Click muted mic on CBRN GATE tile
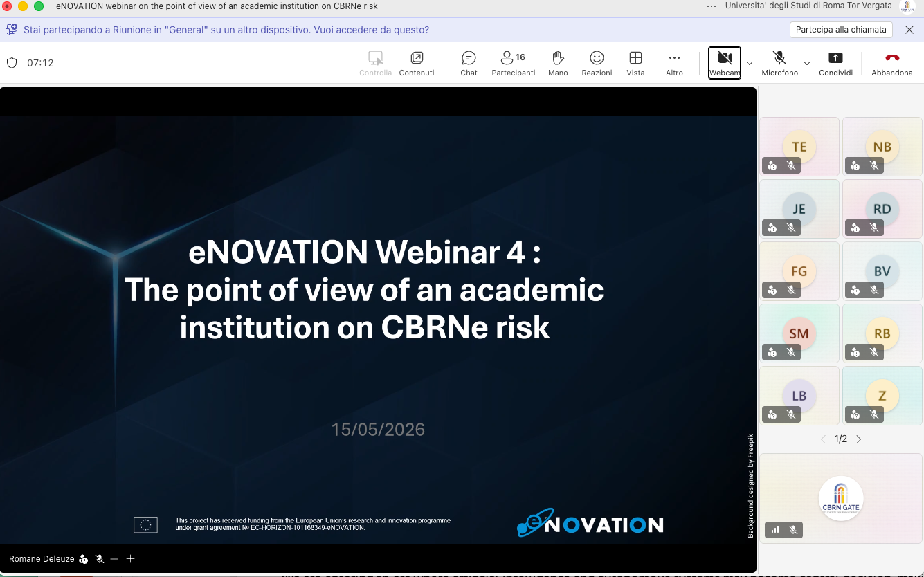 (x=792, y=530)
